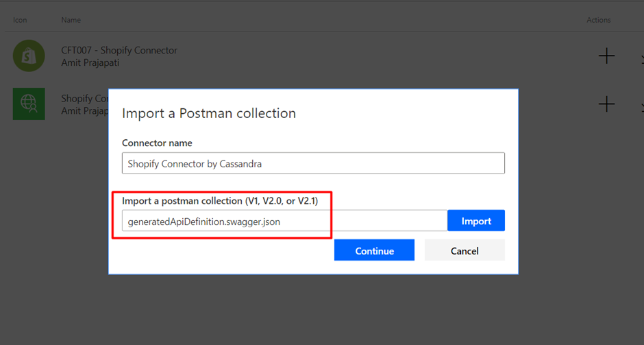
Task: Click the CFT007 - Shopify Connector name
Action: [x=119, y=50]
